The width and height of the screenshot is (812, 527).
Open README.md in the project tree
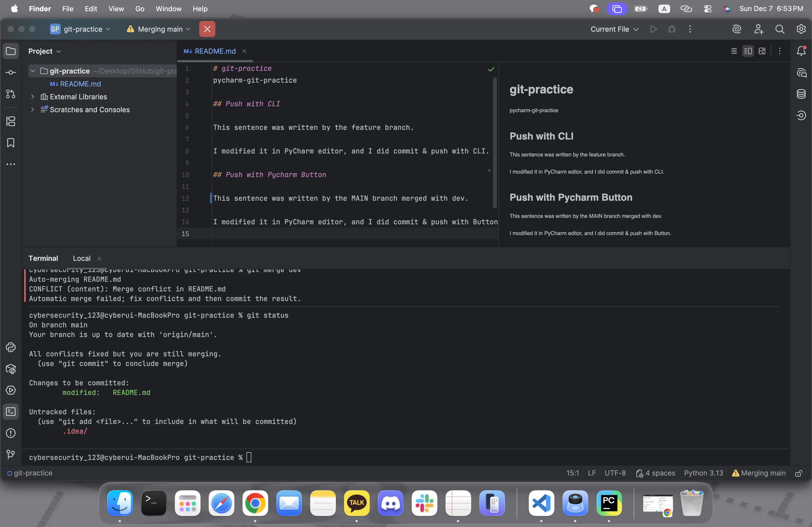pyautogui.click(x=80, y=84)
